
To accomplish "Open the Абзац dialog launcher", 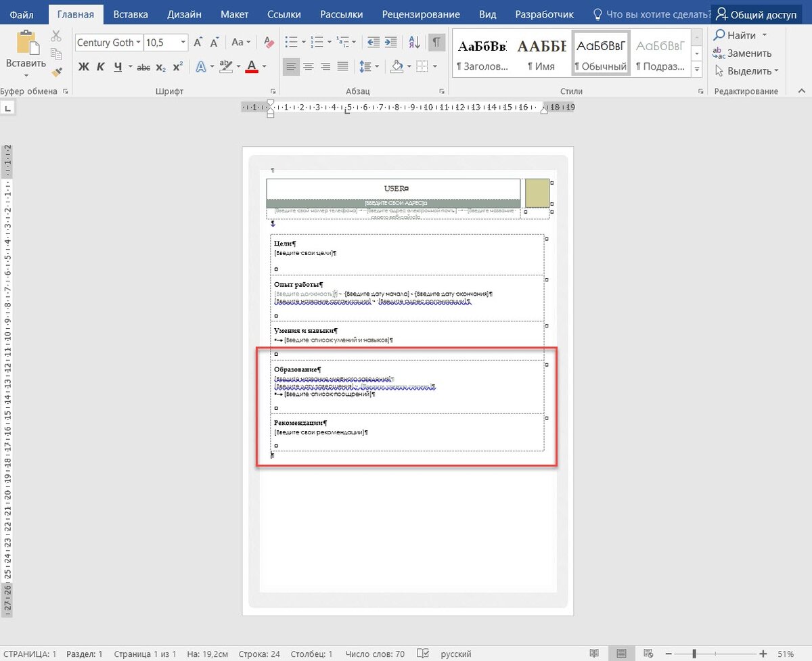I will click(443, 91).
